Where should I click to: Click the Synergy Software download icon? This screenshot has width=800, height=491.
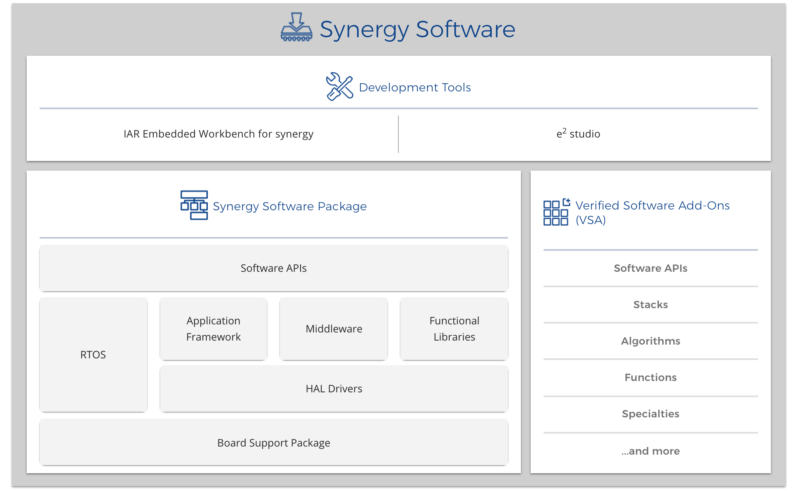296,27
